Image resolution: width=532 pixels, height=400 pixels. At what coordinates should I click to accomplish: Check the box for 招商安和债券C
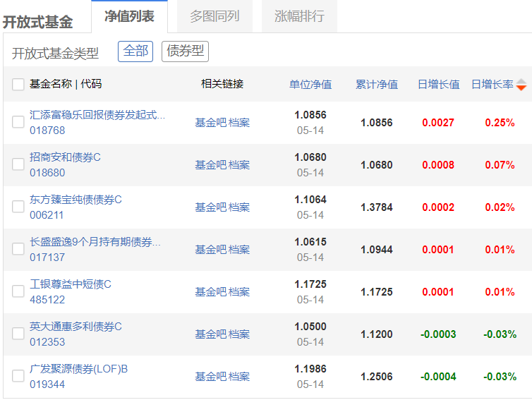click(18, 164)
